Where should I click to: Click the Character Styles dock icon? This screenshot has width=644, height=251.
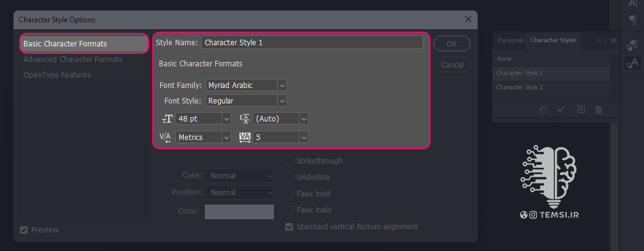tap(632, 63)
